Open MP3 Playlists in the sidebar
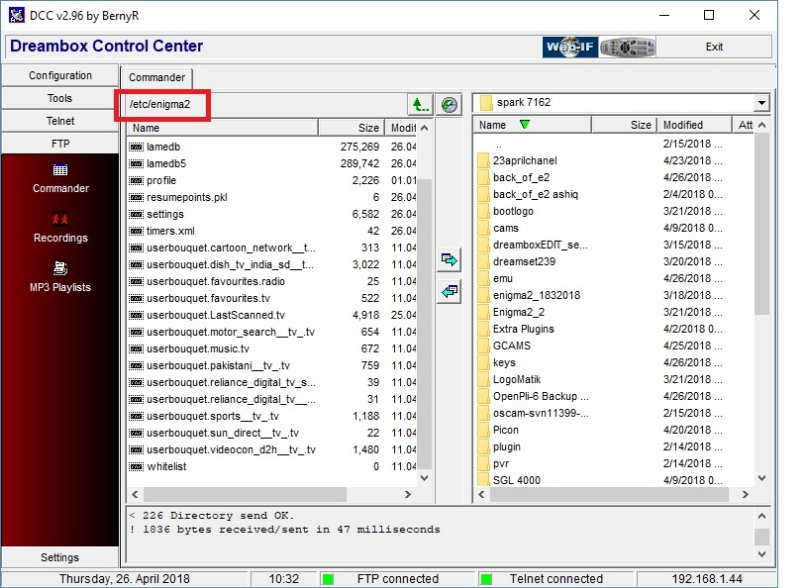Viewport: 800px width, 588px height. coord(60,276)
